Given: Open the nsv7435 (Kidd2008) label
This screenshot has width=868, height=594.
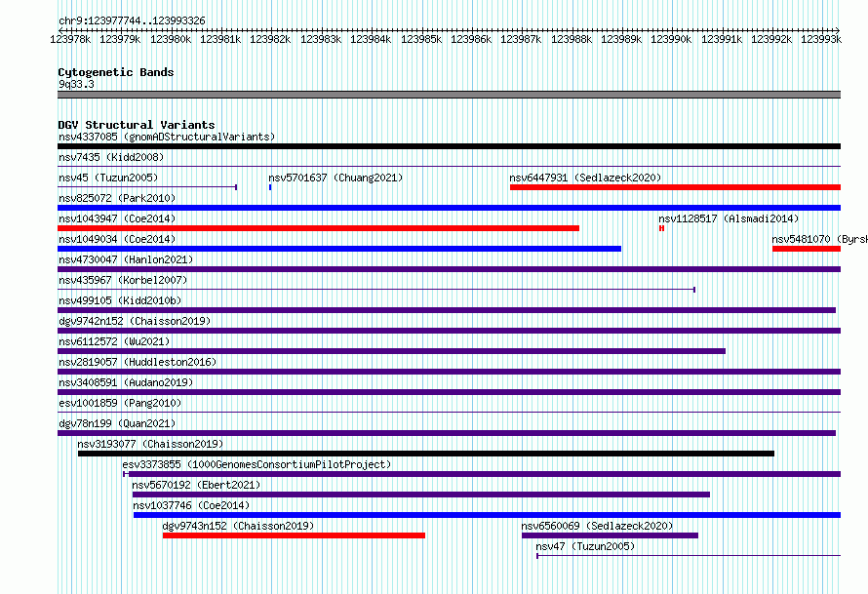Looking at the screenshot, I should (111, 157).
